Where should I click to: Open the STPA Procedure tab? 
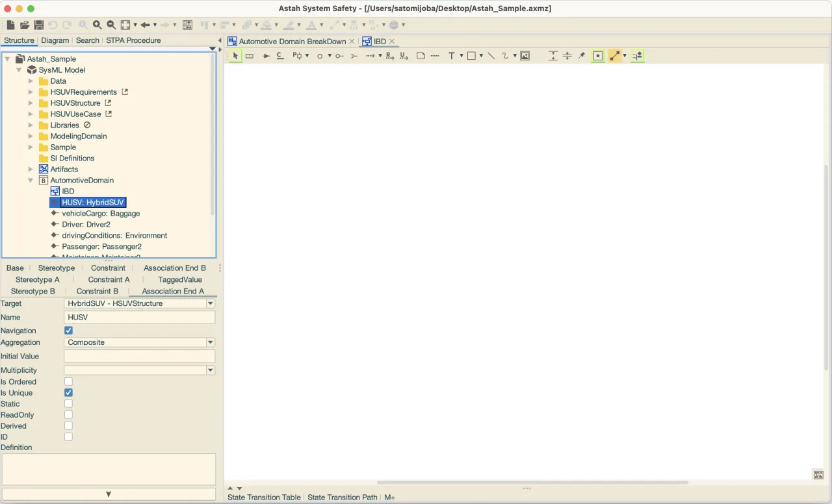coord(133,40)
